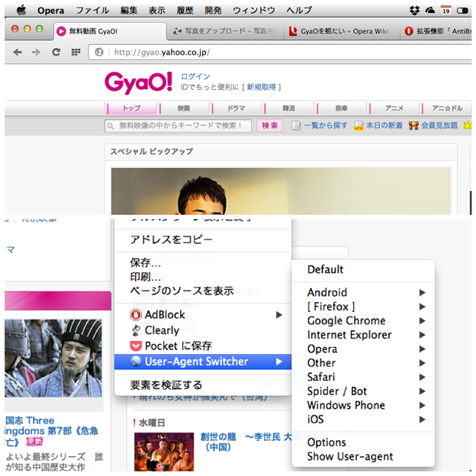Screen dimensions: 476x476
Task: Click the NEW icon beside 本日の新着
Action: [x=359, y=126]
